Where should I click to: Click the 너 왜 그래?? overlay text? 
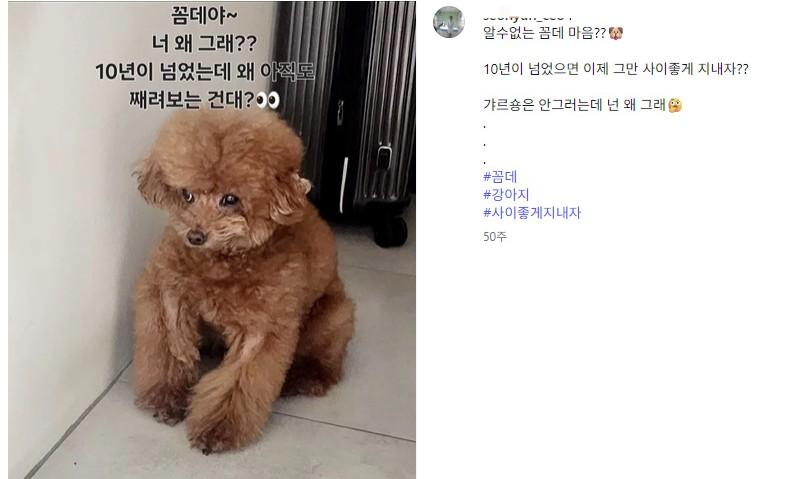point(204,43)
